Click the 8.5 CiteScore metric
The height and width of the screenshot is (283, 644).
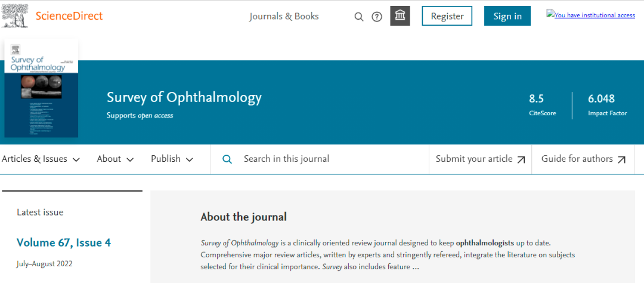537,99
